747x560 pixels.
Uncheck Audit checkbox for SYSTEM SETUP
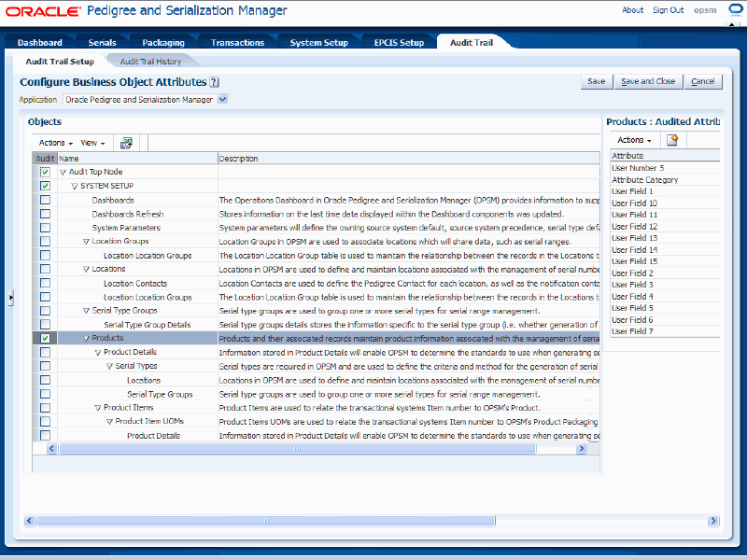pos(45,186)
